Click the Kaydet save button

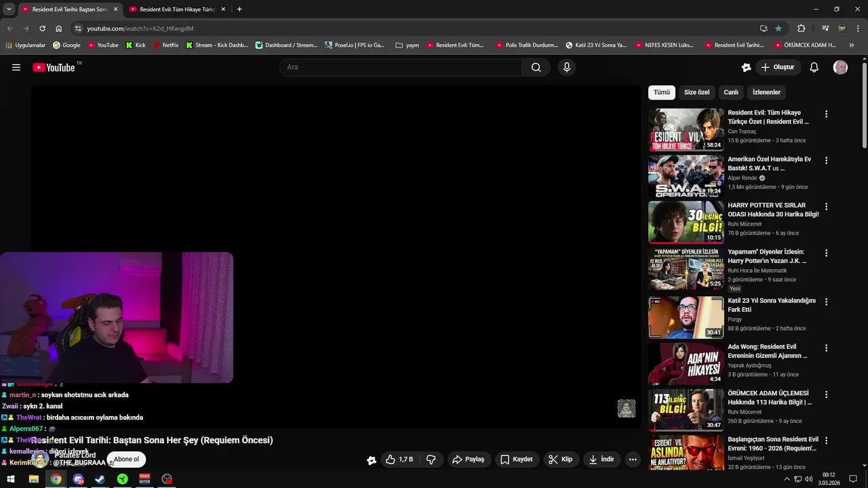click(516, 460)
